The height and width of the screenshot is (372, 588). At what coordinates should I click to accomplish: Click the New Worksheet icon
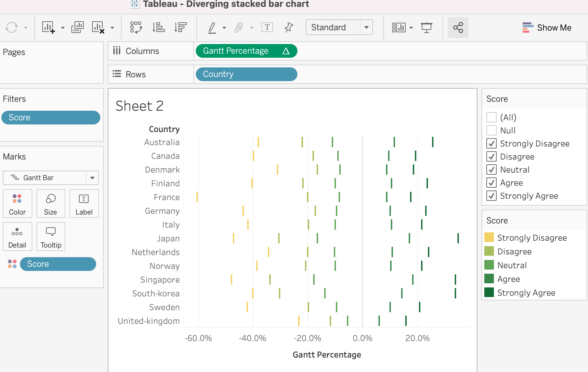pos(48,28)
